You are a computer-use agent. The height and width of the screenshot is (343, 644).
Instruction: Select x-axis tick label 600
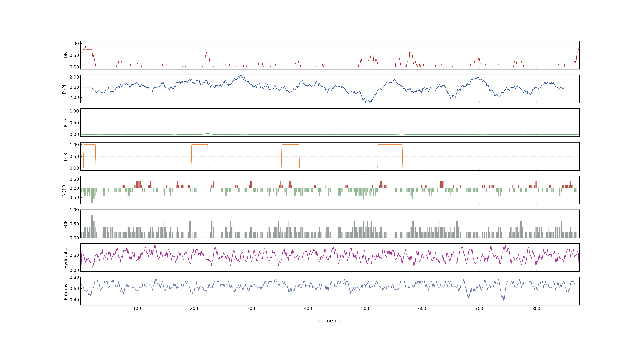[422, 309]
